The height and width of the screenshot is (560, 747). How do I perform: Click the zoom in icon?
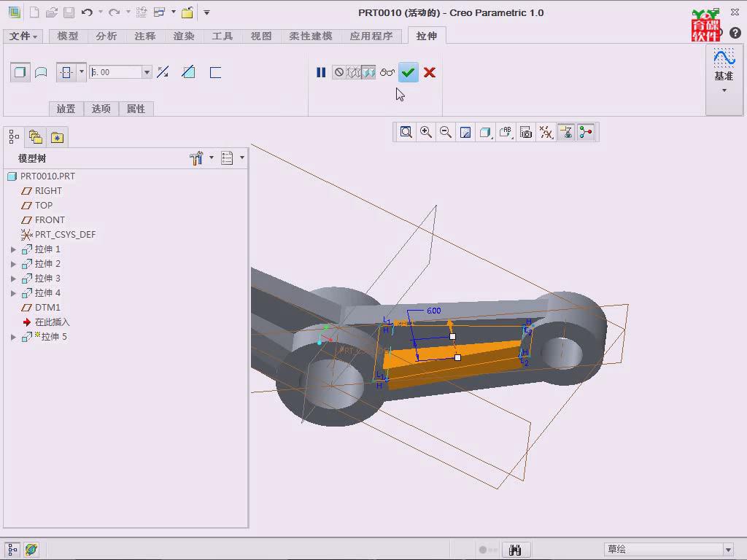426,132
